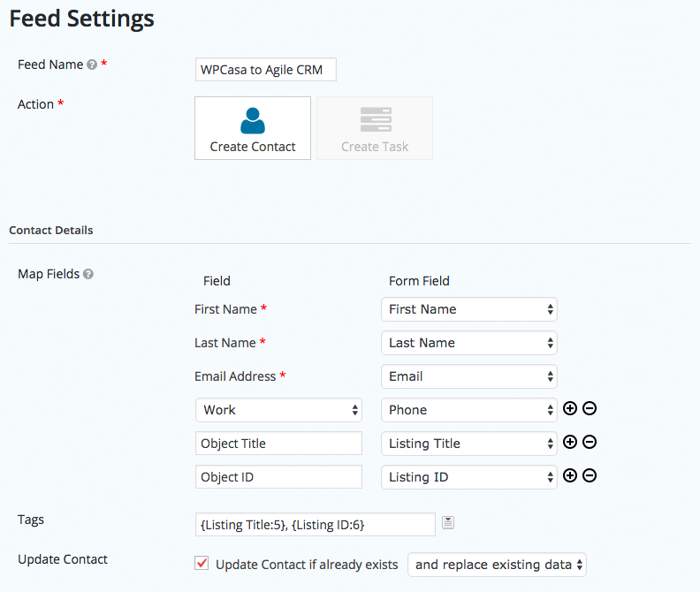The image size is (700, 592).
Task: Remove the Phone mapping row
Action: tap(590, 408)
